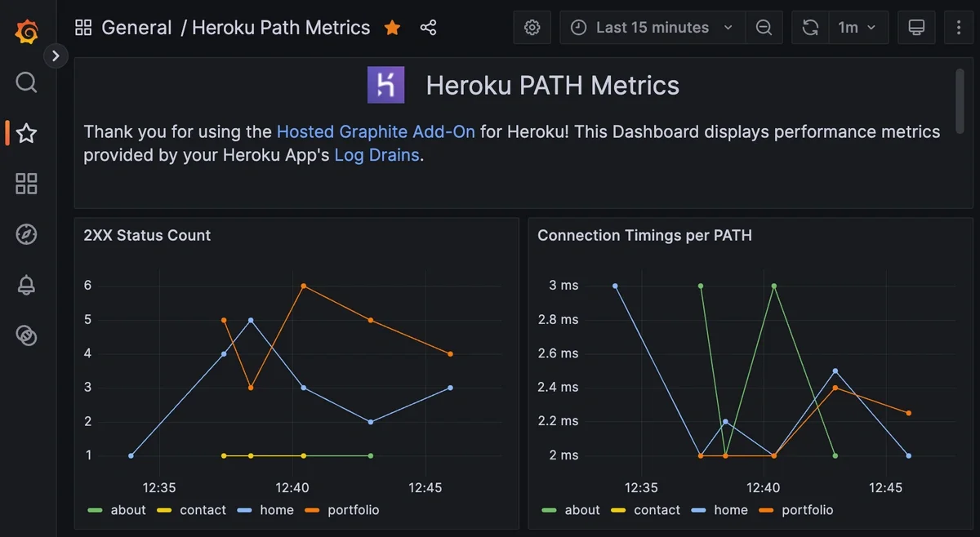
Task: Share the dashboard using the share icon
Action: coord(428,27)
